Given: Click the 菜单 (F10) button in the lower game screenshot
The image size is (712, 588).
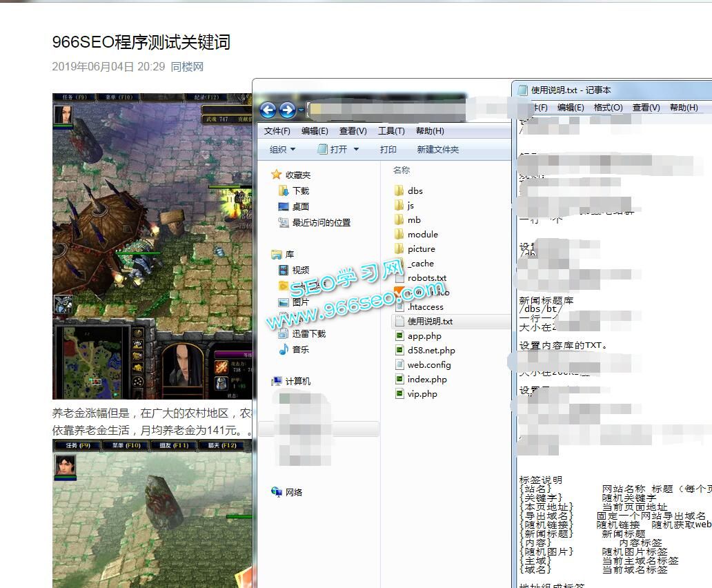Looking at the screenshot, I should [x=126, y=445].
